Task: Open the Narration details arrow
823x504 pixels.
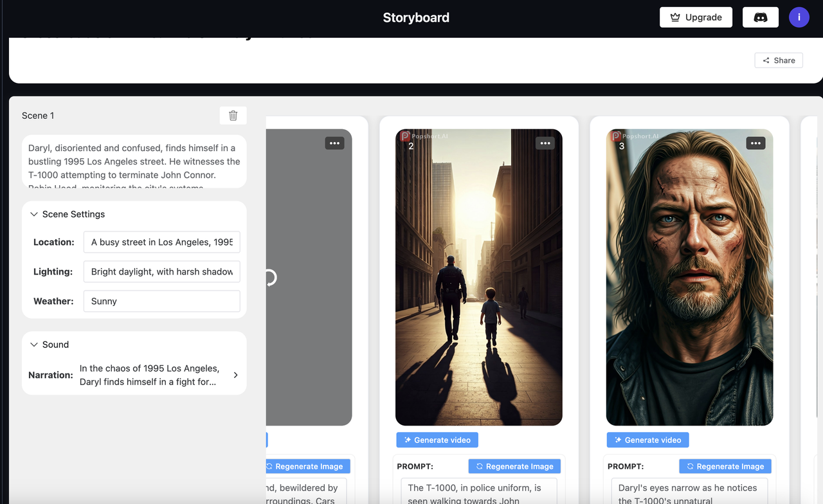Action: (235, 375)
